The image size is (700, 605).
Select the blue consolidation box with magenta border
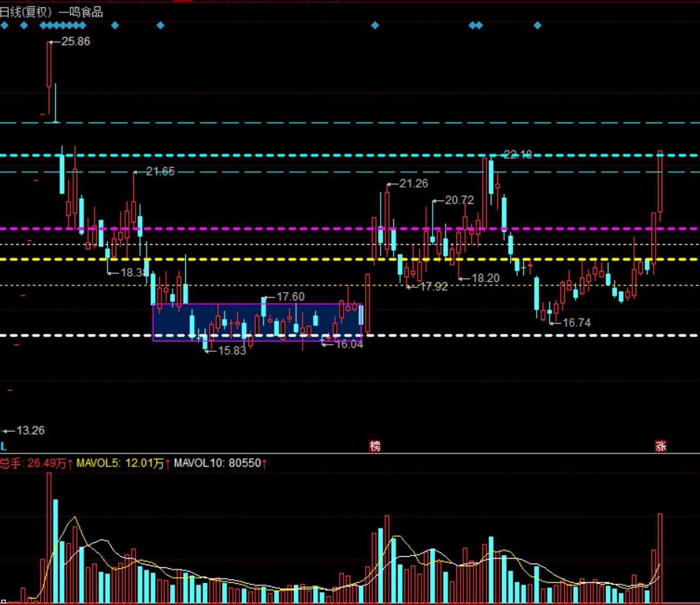(257, 322)
